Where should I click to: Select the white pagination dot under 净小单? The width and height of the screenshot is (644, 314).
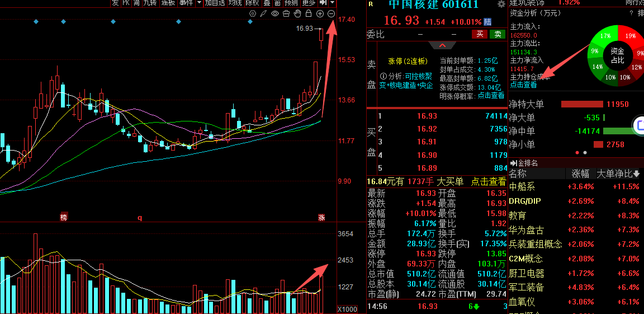pos(585,152)
